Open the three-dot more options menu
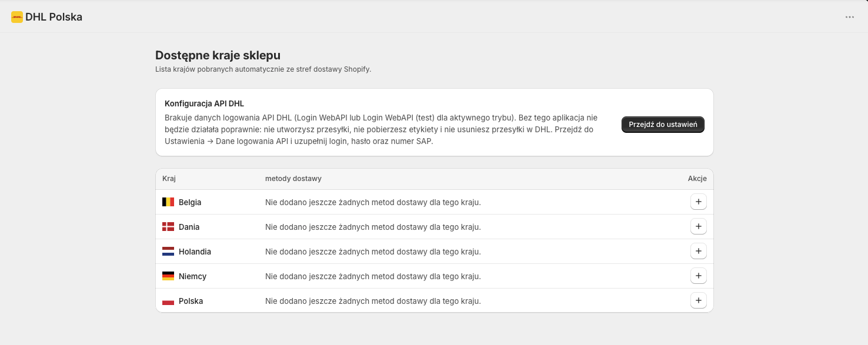The width and height of the screenshot is (868, 345). (x=850, y=17)
